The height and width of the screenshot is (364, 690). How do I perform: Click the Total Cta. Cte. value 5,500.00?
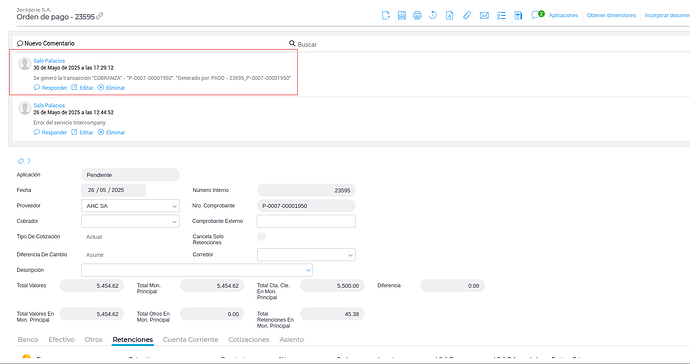click(x=332, y=286)
